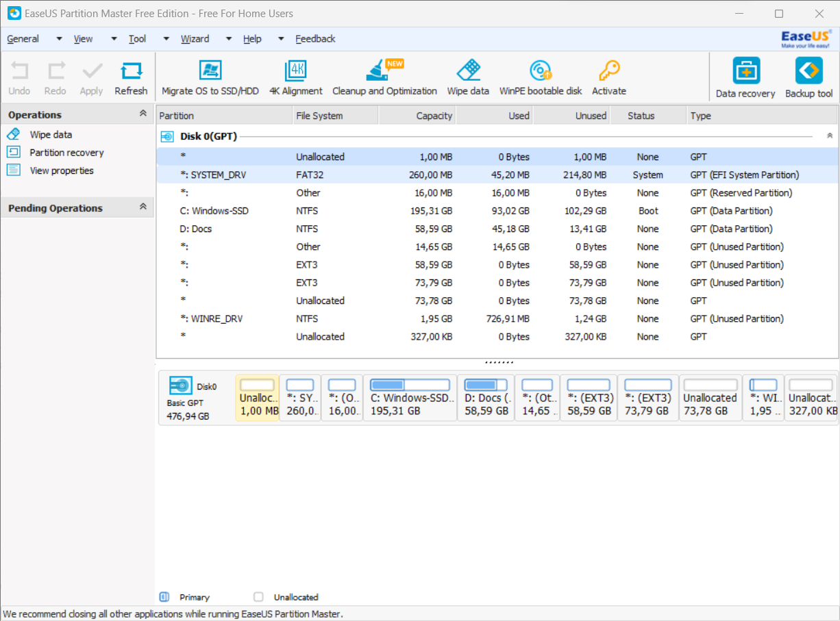Click the Activate key icon

[608, 71]
